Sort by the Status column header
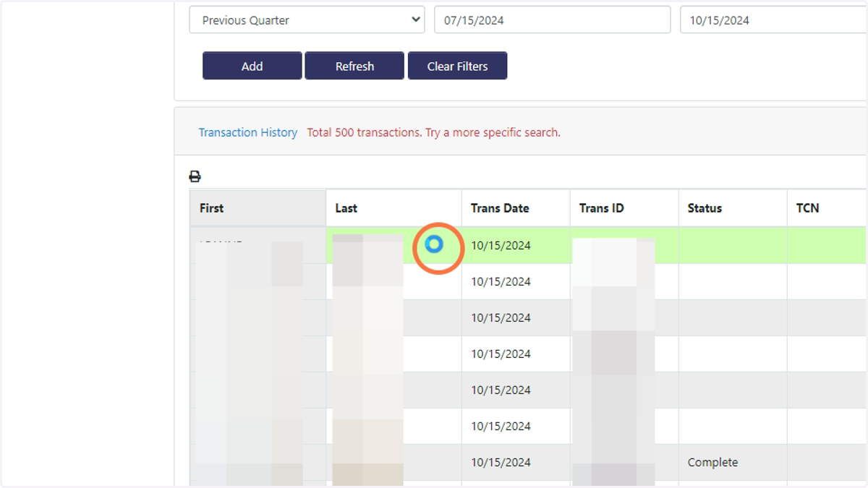The width and height of the screenshot is (868, 488). coord(733,208)
